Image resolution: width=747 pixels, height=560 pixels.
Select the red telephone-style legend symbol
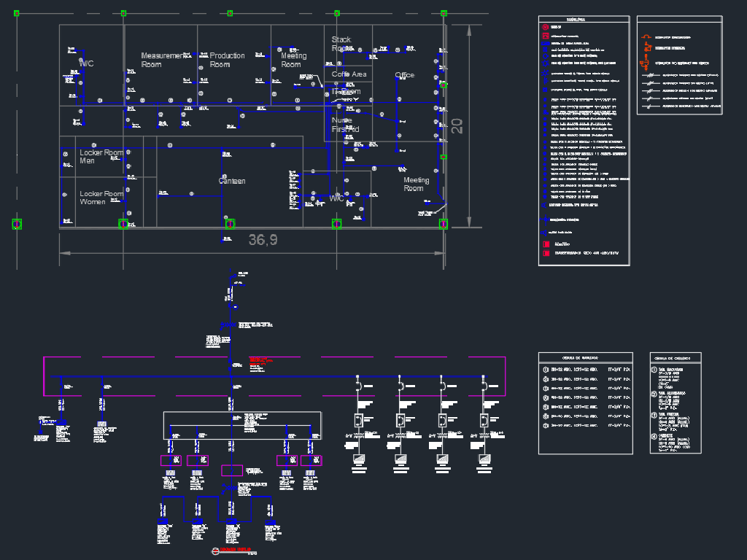click(546, 36)
